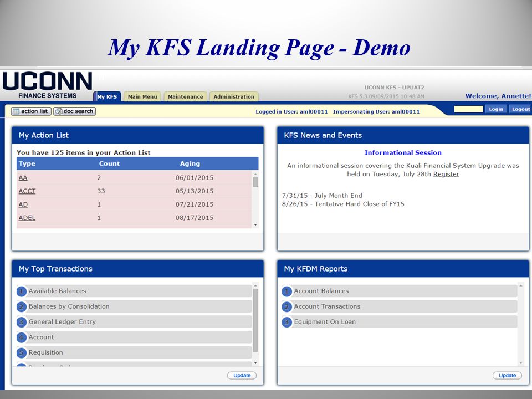Click Top Transactions scrollbar up arrow
Screen dimensions: 532x399
[255, 285]
